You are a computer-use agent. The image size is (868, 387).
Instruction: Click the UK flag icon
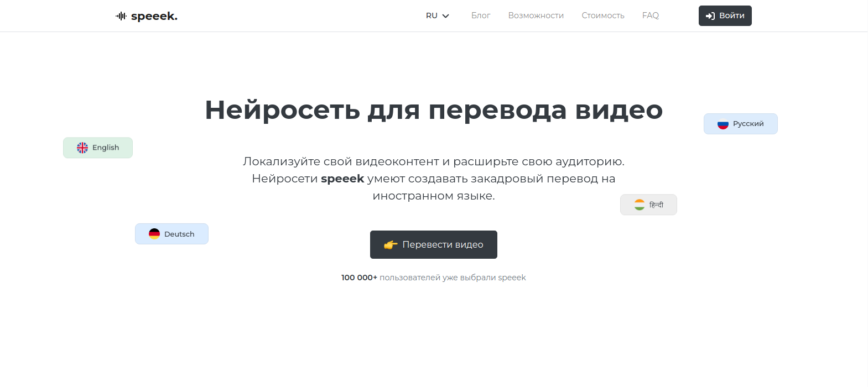tap(82, 148)
